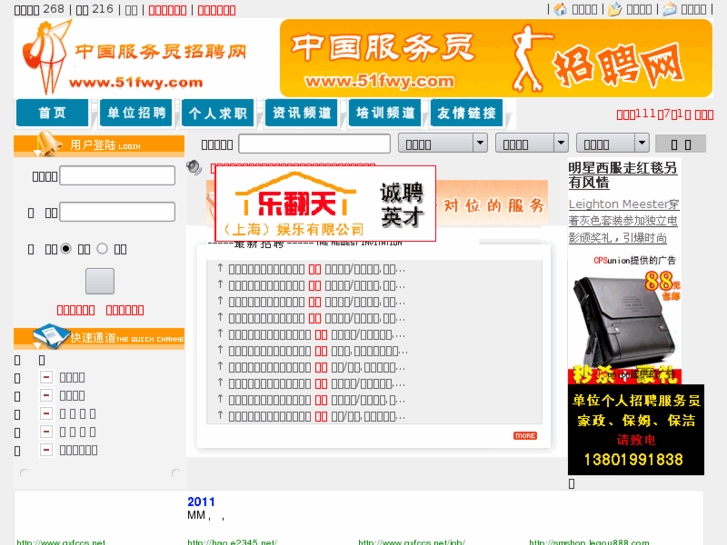
Task: Click the black leather bag 88元 ad
Action: pos(624,325)
